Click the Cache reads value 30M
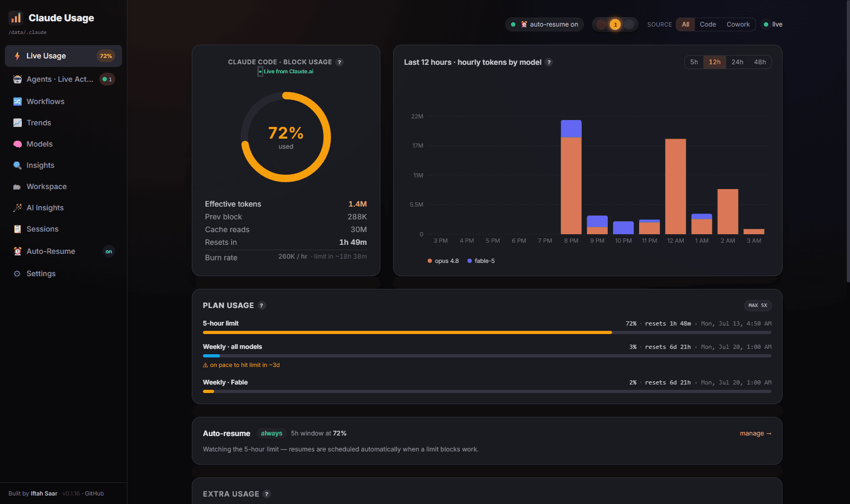Viewport: 850px width, 504px height. [359, 229]
